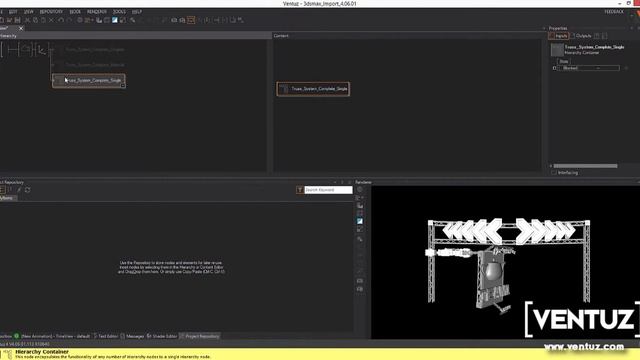Screen dimensions: 640x360
Task: Click the Search Keyword field
Action: 328,190
